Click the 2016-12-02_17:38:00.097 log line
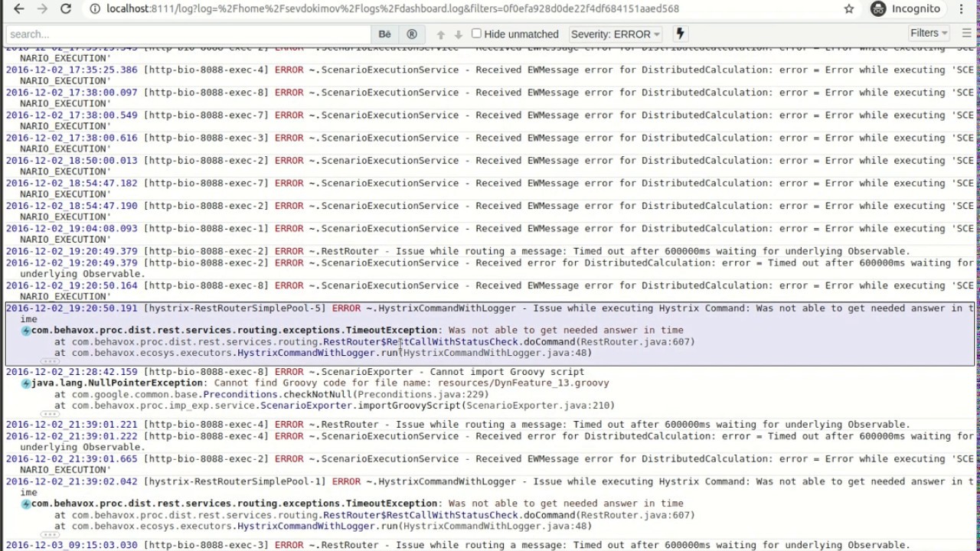Image resolution: width=980 pixels, height=551 pixels. point(490,98)
